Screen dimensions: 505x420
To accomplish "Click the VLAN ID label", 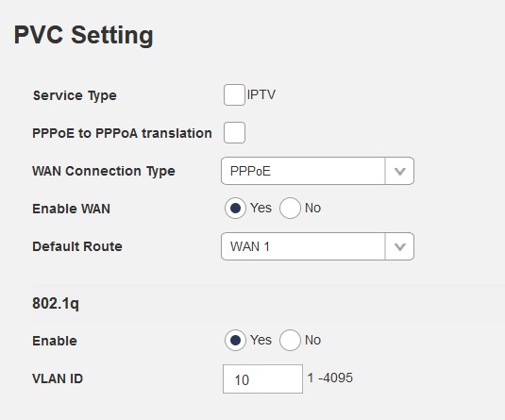I will click(x=58, y=378).
